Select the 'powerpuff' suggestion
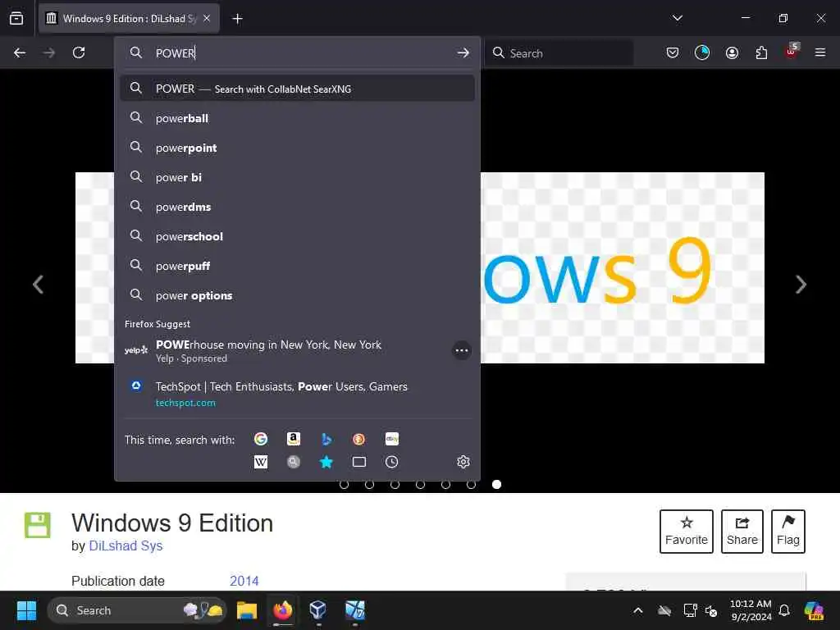This screenshot has width=840, height=630. [297, 266]
